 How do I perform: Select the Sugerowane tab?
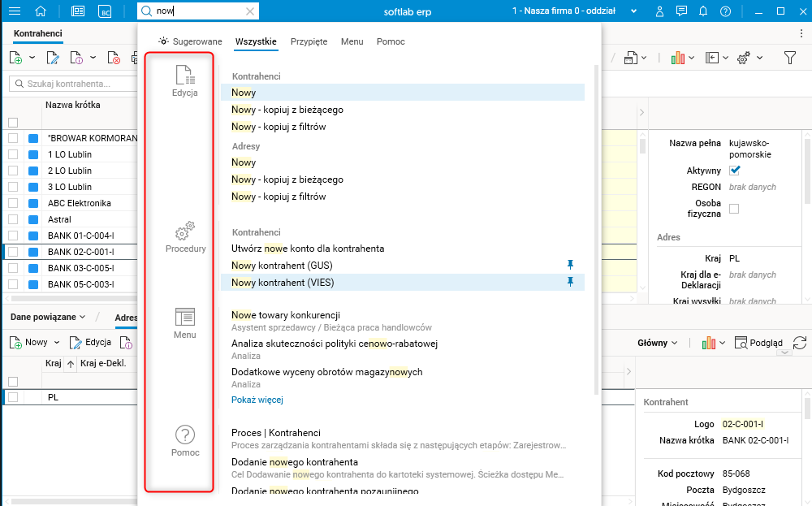(x=191, y=41)
